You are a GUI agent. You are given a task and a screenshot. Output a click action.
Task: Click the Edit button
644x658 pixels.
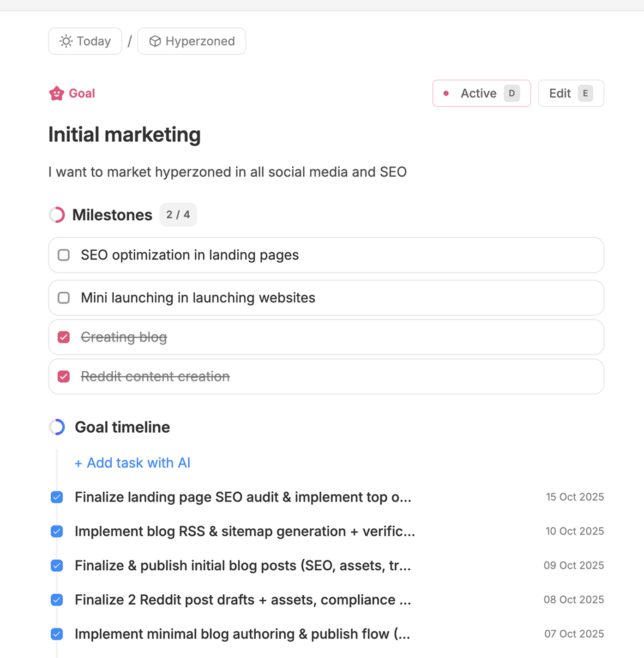pyautogui.click(x=560, y=93)
